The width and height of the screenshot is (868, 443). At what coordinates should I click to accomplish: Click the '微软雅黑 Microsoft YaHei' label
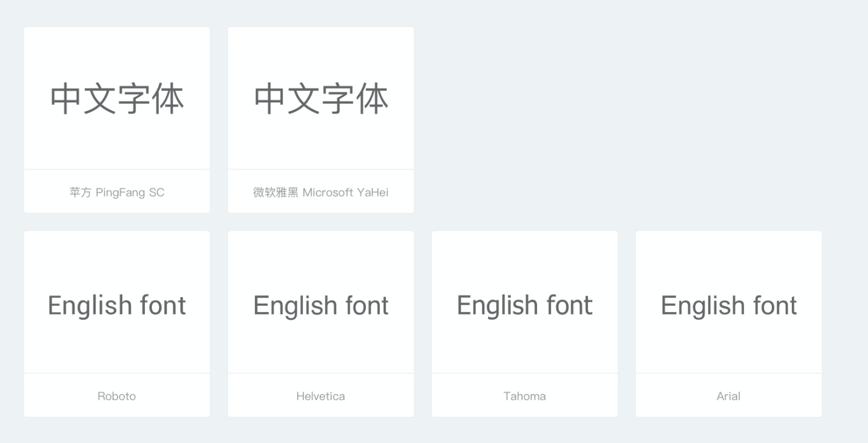(321, 192)
